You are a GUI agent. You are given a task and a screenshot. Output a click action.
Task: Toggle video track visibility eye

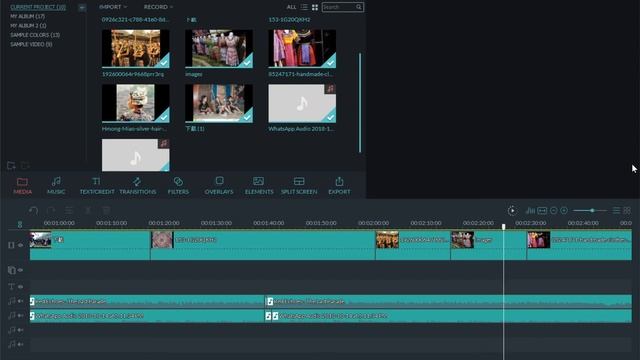(20, 245)
